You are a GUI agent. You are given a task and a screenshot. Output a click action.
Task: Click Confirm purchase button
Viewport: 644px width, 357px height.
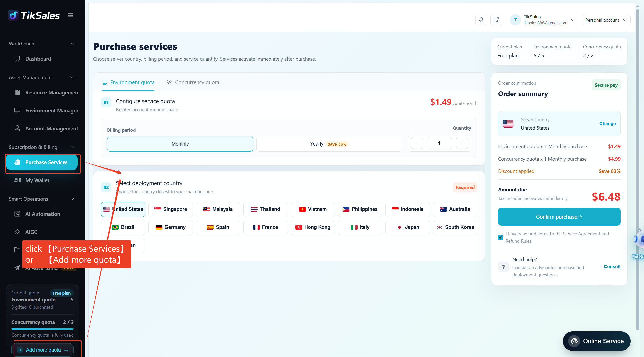559,217
